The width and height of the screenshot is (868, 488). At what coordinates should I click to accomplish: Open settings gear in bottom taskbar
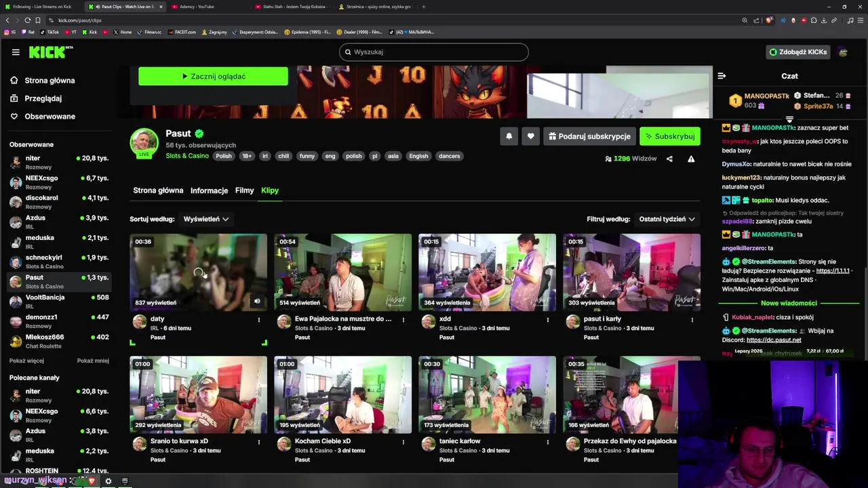(x=108, y=481)
